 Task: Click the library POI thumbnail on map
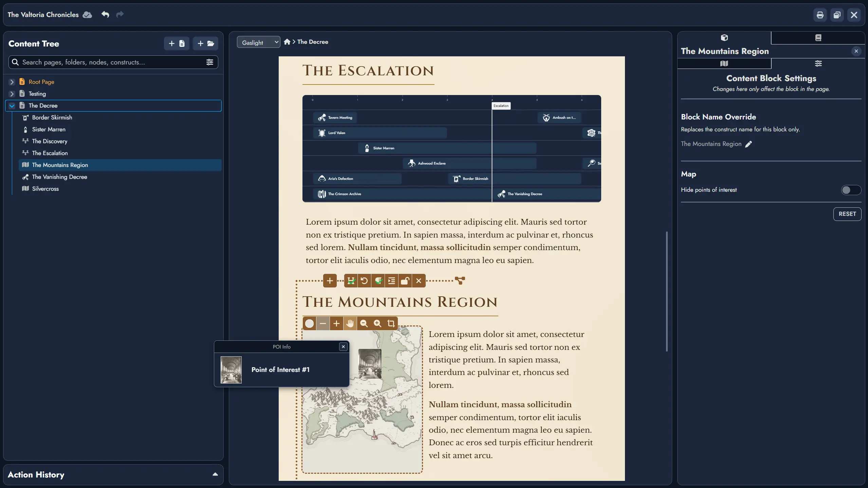(x=370, y=364)
